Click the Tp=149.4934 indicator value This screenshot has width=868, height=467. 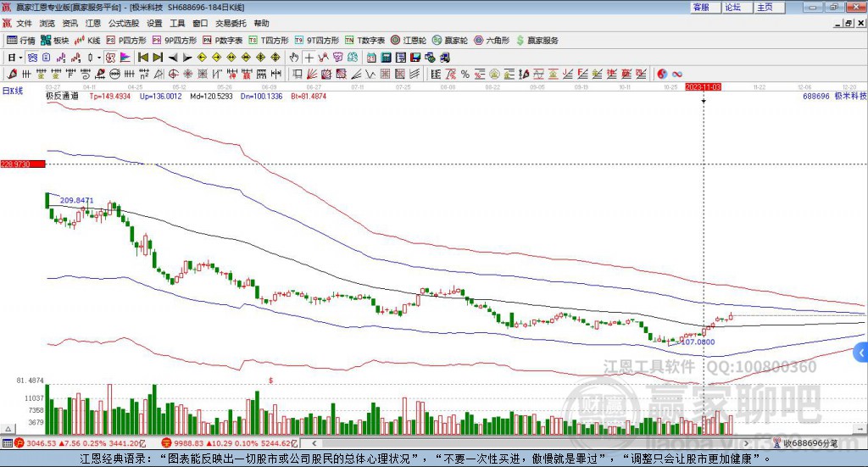(109, 96)
